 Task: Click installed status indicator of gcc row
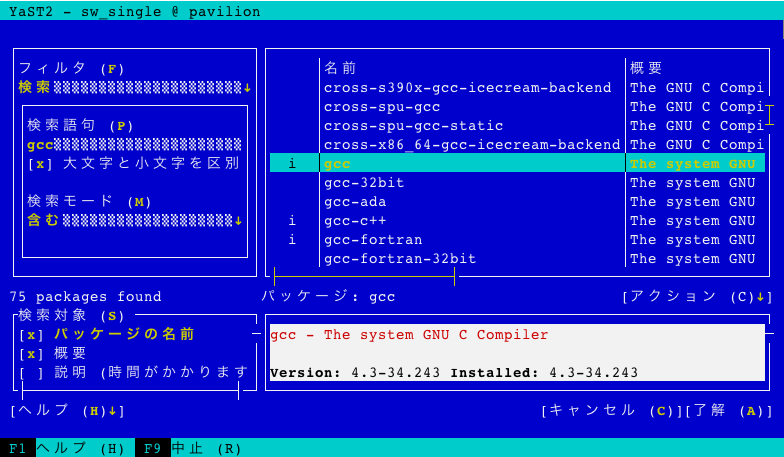(292, 164)
